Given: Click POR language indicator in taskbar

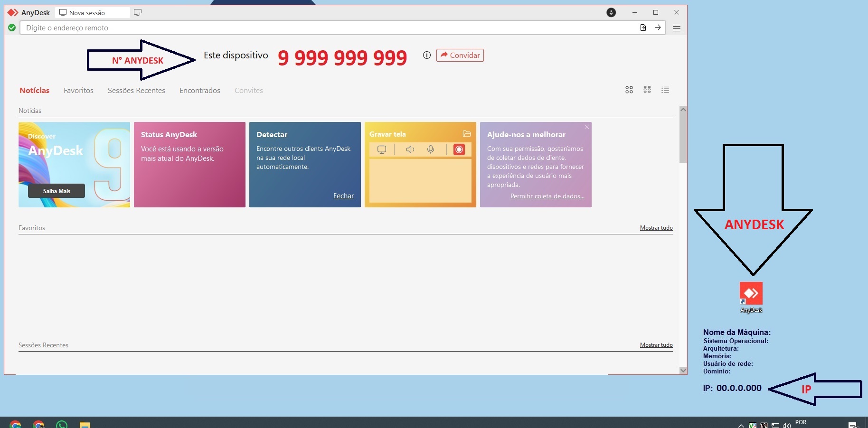Looking at the screenshot, I should (801, 422).
